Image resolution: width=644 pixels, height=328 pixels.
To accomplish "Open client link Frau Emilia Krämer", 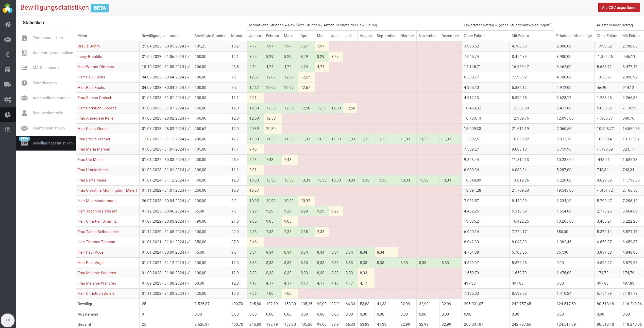I will [94, 139].
